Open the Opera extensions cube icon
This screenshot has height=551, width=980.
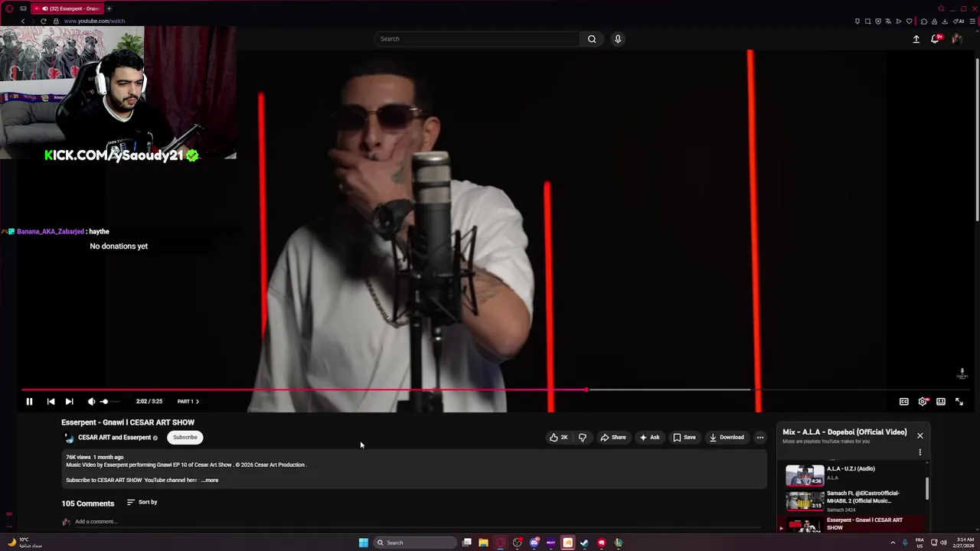pyautogui.click(x=924, y=21)
